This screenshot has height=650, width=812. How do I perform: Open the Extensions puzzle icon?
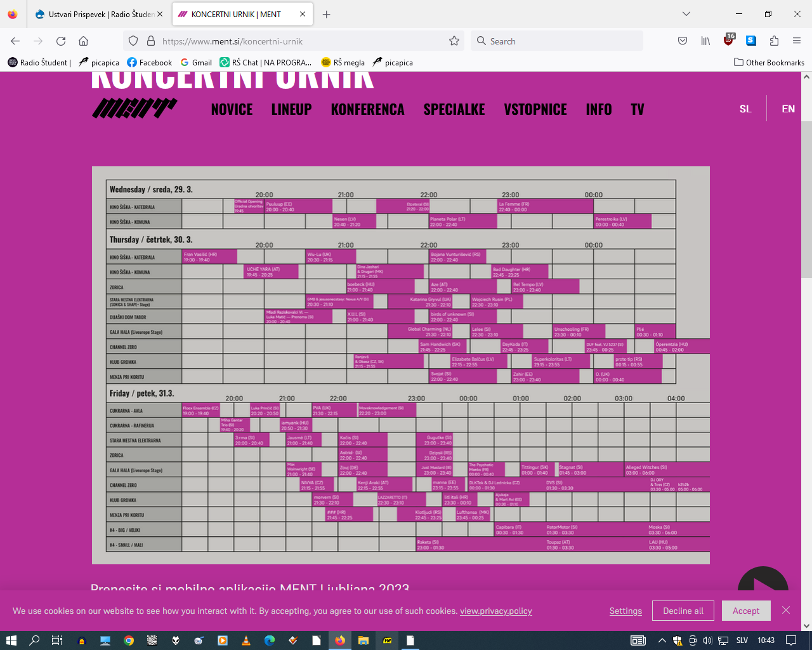(x=774, y=41)
